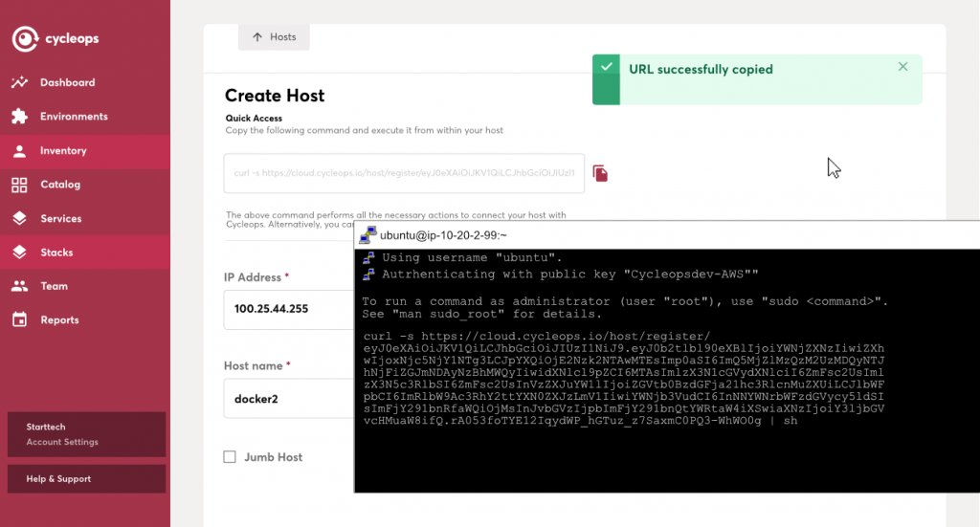Click the Inventory person icon

tap(19, 150)
